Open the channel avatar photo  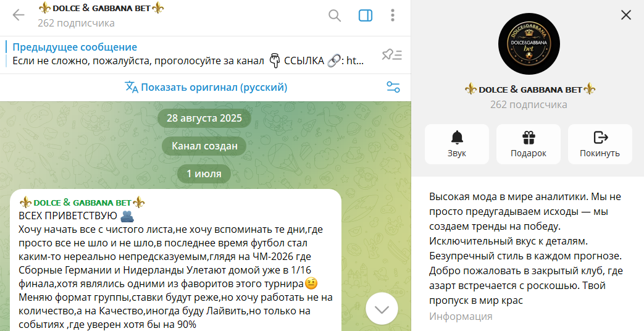[x=529, y=44]
